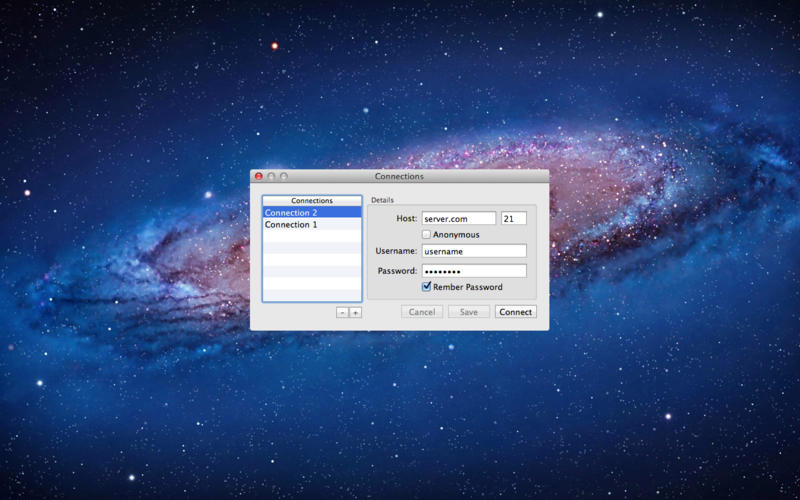Select Connection 1 in the list
The image size is (800, 500).
[x=311, y=225]
